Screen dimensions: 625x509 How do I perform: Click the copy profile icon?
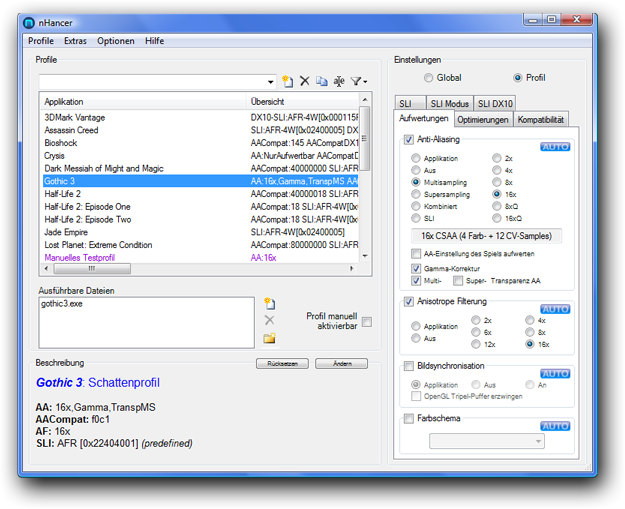coord(322,81)
